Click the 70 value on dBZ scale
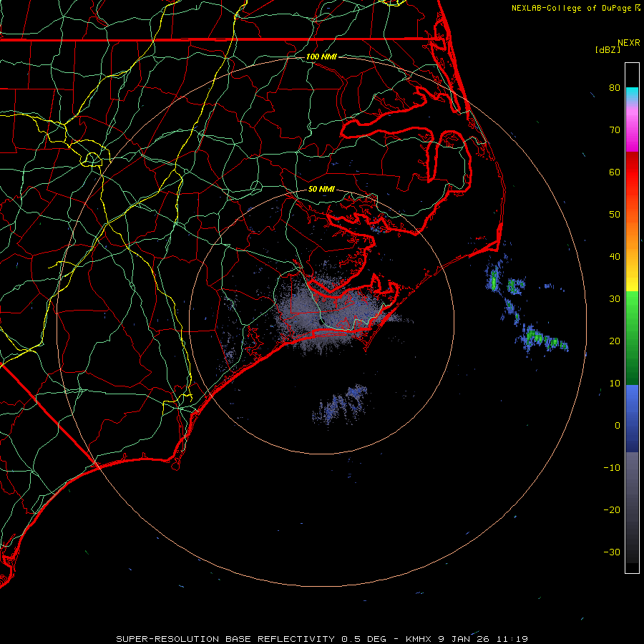The height and width of the screenshot is (644, 644). [x=615, y=130]
